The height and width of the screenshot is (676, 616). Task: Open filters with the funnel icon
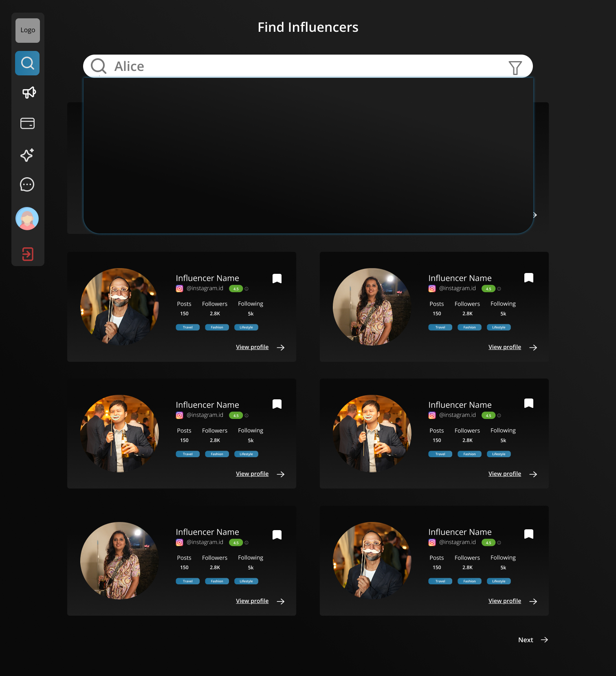click(515, 68)
